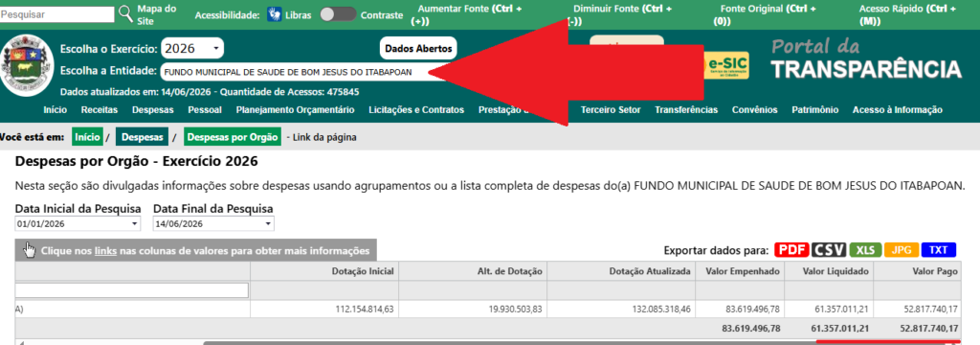Open the Terceiro Setor menu
The height and width of the screenshot is (345, 980).
point(611,110)
